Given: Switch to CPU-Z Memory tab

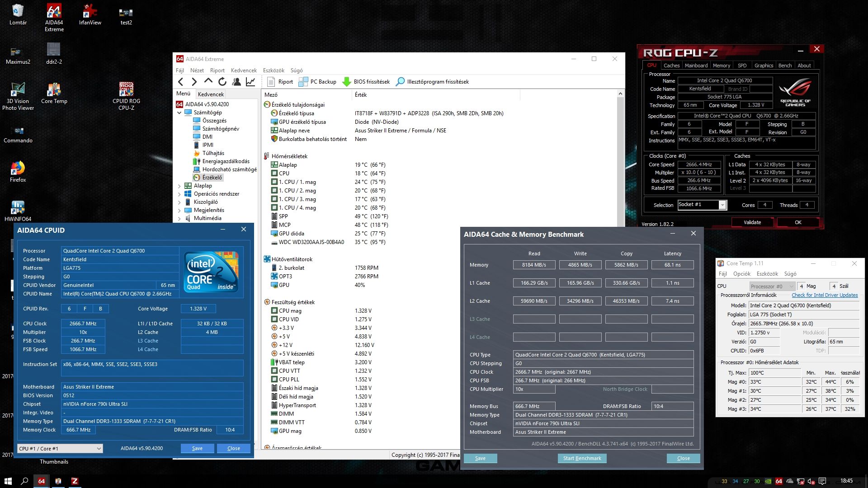Looking at the screenshot, I should [x=722, y=66].
